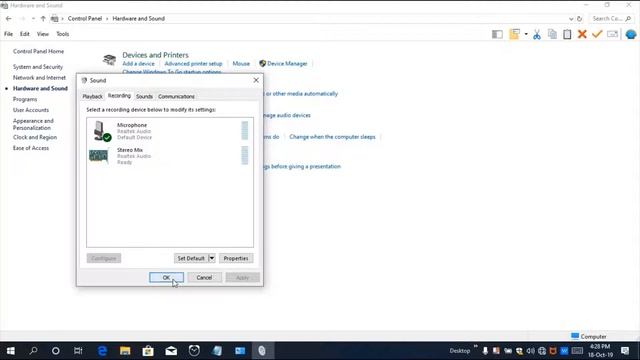Screen dimensions: 640x360
Task: Open the Set Default dropdown arrow
Action: pyautogui.click(x=211, y=258)
